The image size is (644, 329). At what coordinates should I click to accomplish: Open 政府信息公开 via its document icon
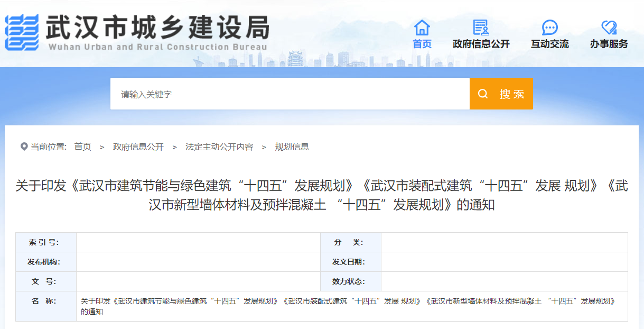coord(480,28)
